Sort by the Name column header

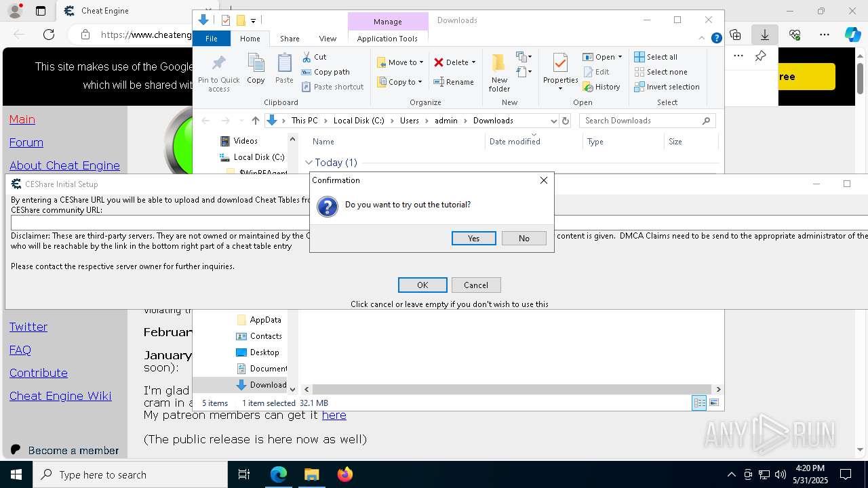(x=396, y=142)
